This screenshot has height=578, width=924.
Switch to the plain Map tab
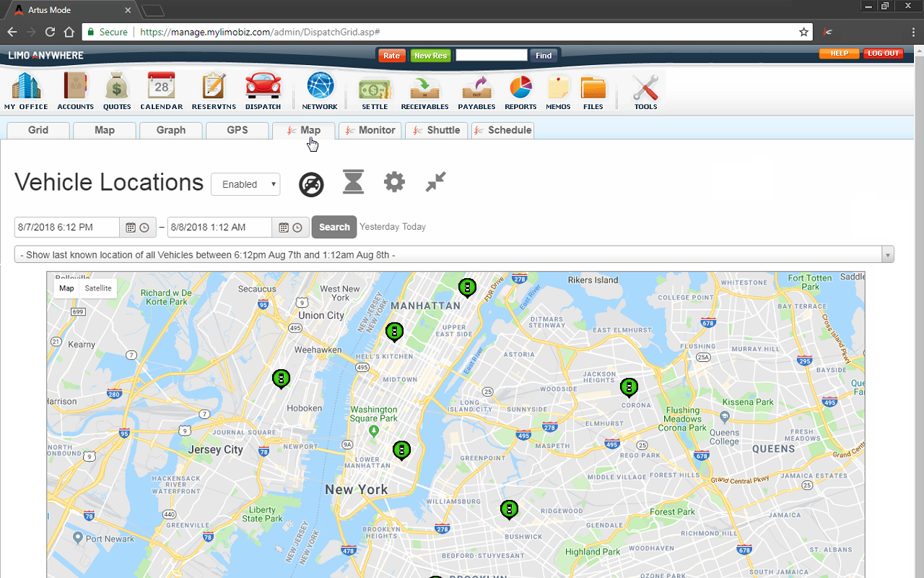[x=105, y=130]
